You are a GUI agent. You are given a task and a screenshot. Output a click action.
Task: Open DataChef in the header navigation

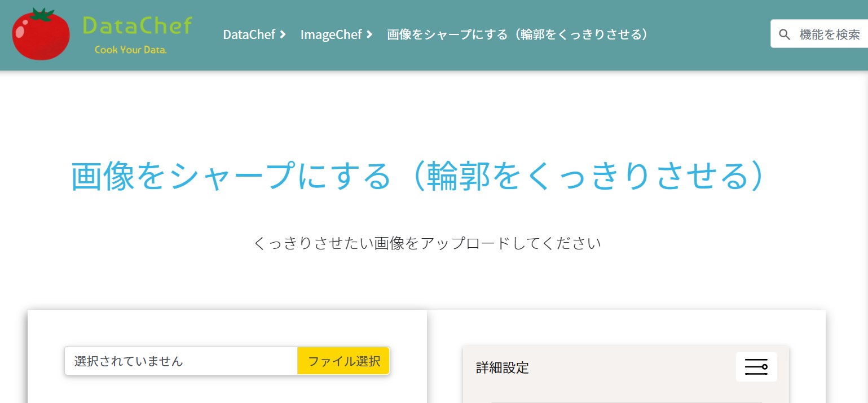249,34
